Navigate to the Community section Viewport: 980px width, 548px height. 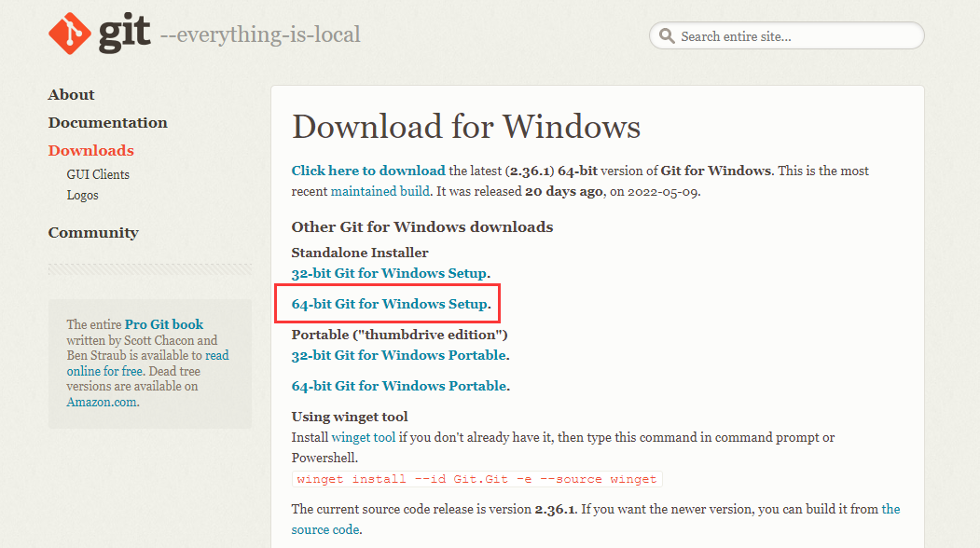coord(93,233)
